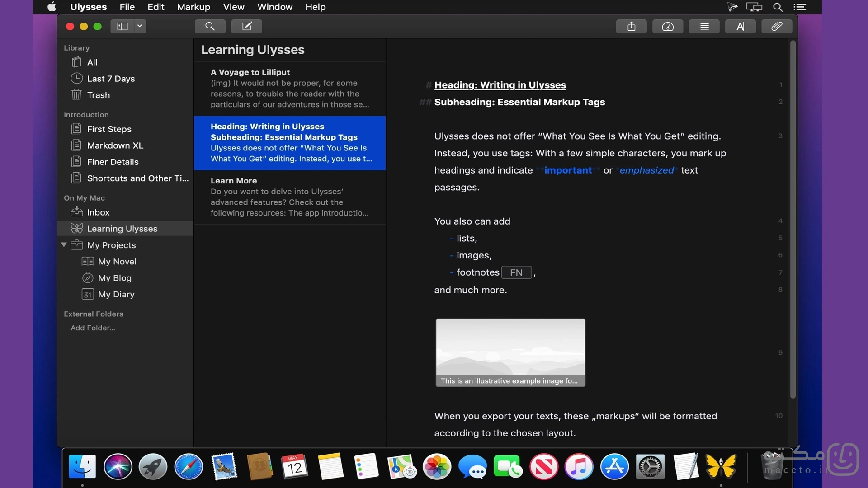This screenshot has height=488, width=868.
Task: Open the view layout dropdown chevron
Action: (x=140, y=26)
